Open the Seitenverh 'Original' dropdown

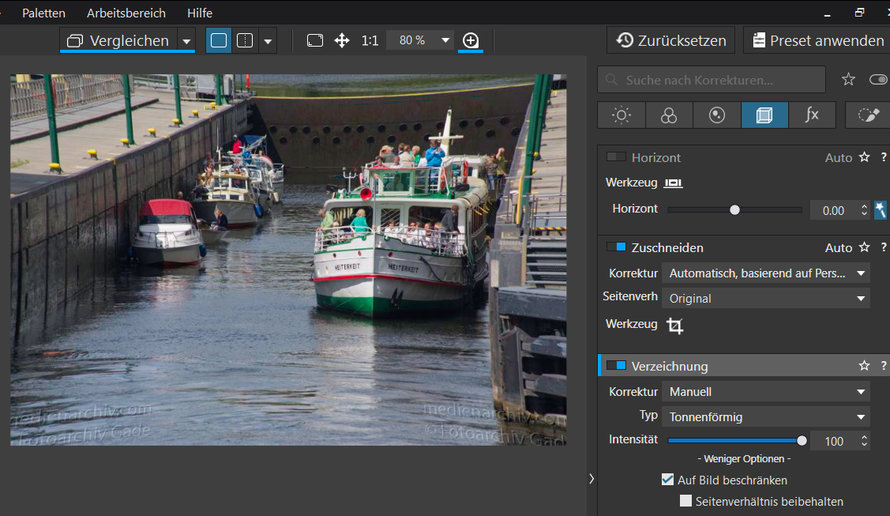pyautogui.click(x=766, y=298)
